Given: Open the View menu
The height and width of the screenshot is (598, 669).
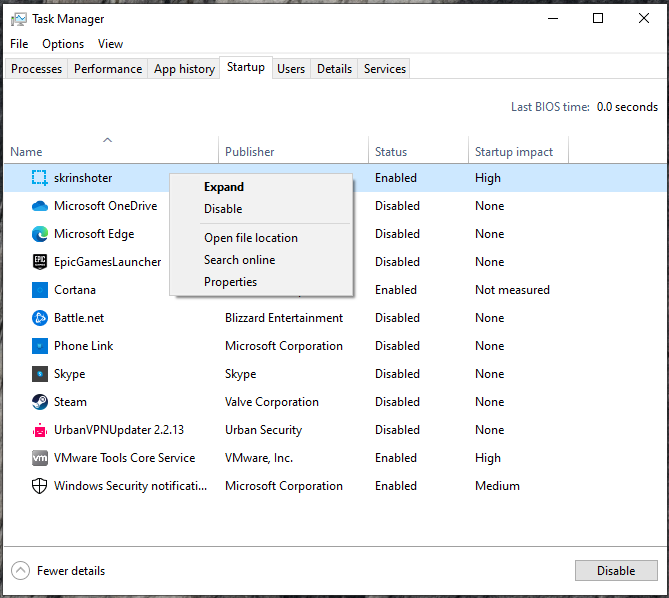Looking at the screenshot, I should coord(111,44).
